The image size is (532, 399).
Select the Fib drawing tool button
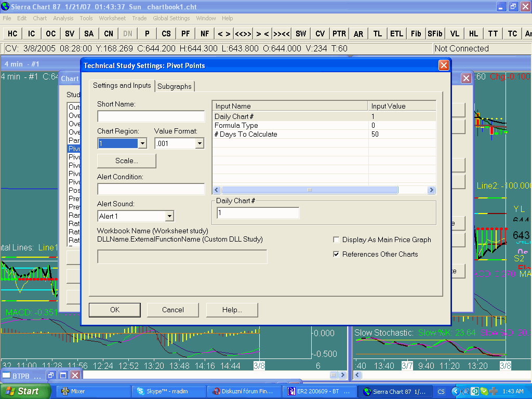(x=416, y=33)
